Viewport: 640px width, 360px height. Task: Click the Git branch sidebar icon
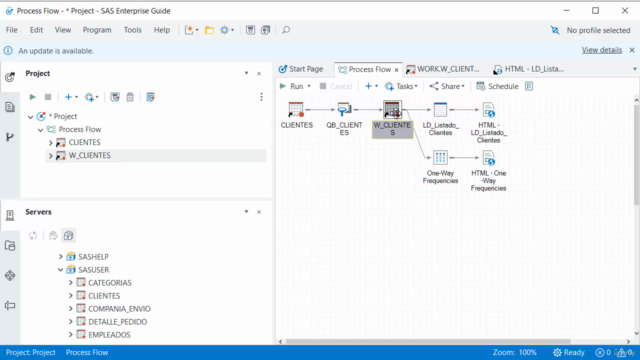[10, 137]
